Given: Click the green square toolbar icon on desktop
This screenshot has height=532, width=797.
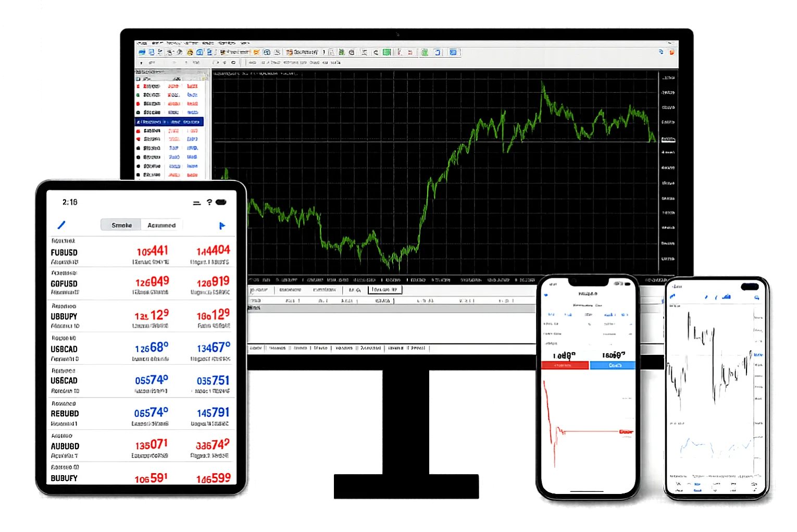Looking at the screenshot, I should pyautogui.click(x=387, y=52).
